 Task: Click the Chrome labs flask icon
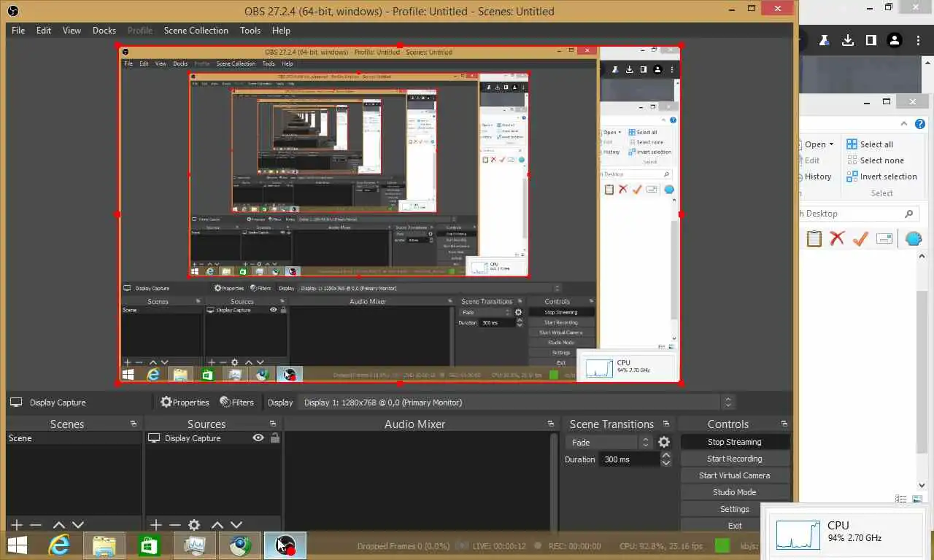[x=824, y=40]
